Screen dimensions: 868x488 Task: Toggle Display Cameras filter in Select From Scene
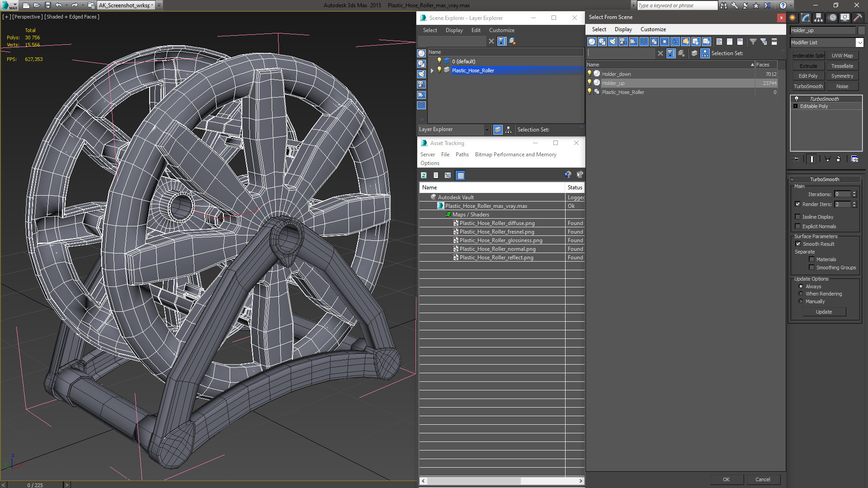(623, 42)
